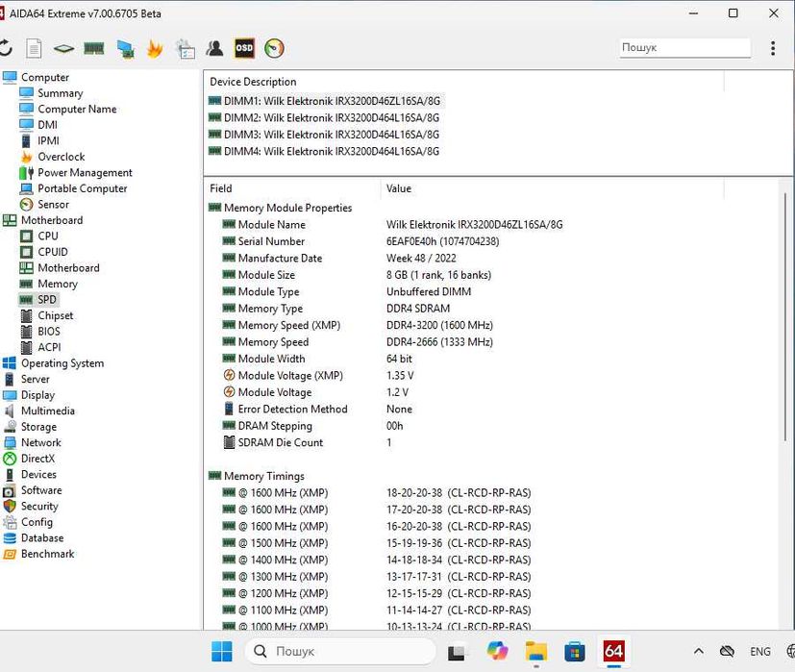Select Operating System category
Image resolution: width=795 pixels, height=672 pixels.
[62, 363]
